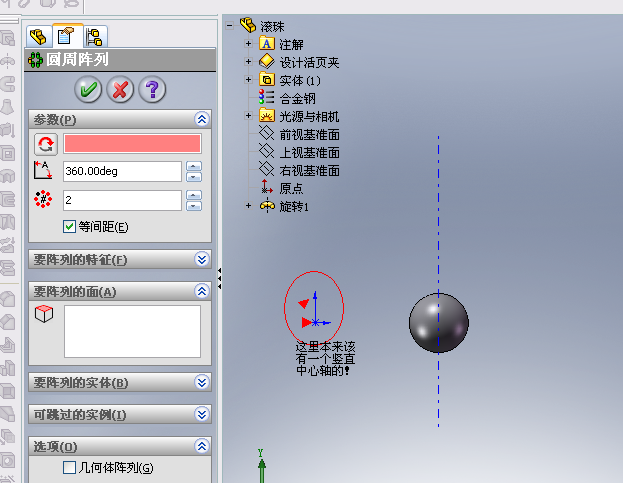Screen dimensions: 623x483
Task: Expand the 可跳过的实例(I) section
Action: pyautogui.click(x=202, y=414)
